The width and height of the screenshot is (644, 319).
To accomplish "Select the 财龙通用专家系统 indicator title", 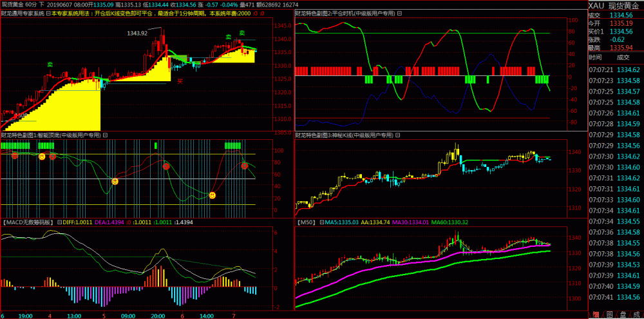I will click(23, 13).
